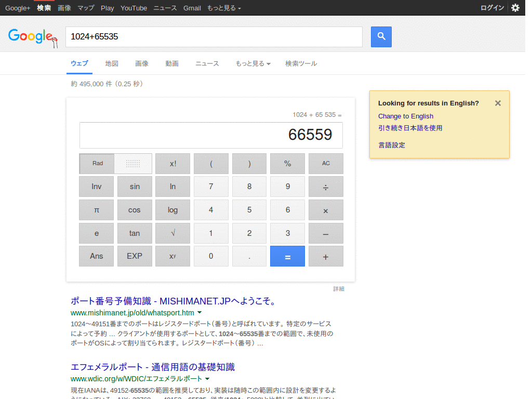Open YouTube from top bar
The width and height of the screenshot is (532, 399).
click(x=134, y=8)
